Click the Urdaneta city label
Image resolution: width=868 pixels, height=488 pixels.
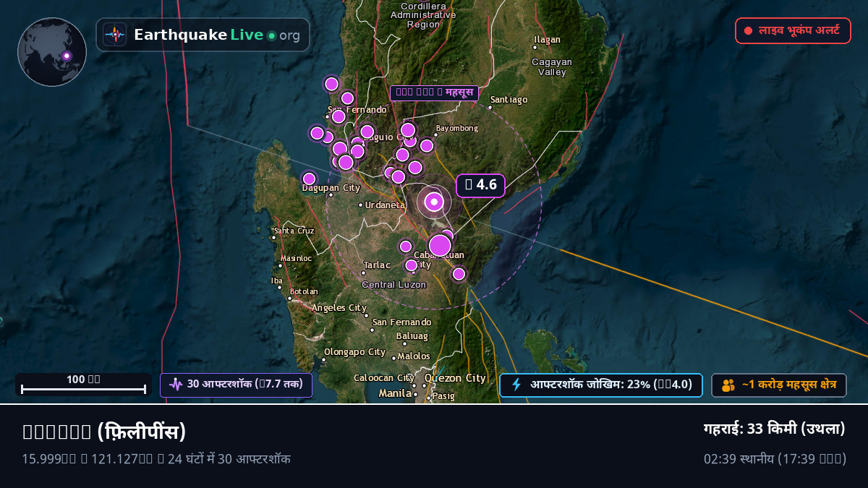[386, 205]
